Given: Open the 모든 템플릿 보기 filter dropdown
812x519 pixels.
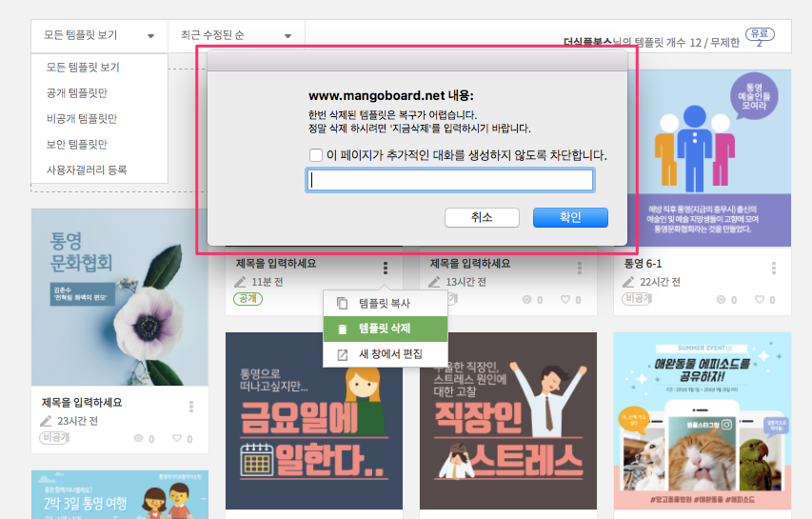Looking at the screenshot, I should (x=99, y=36).
